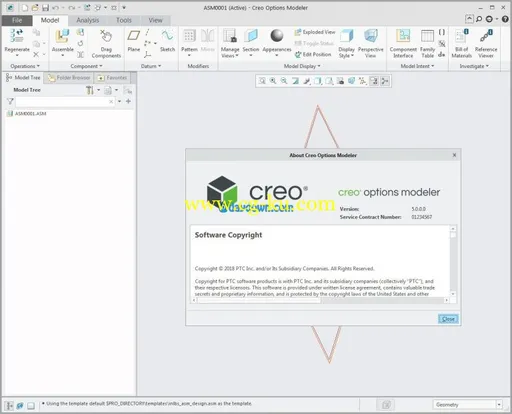Switch to the Analysis ribbon tab
The image size is (512, 414).
88,20
